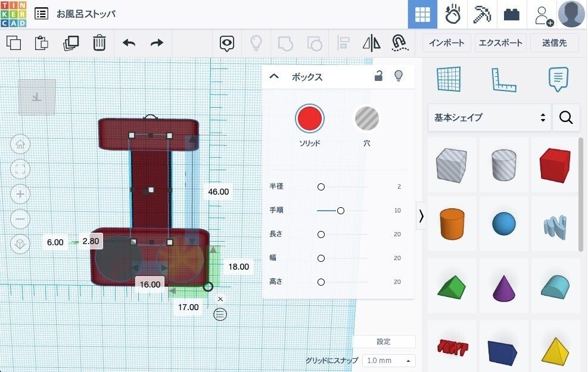Click the Home view icon
Image resolution: width=588 pixels, height=372 pixels.
(20, 145)
